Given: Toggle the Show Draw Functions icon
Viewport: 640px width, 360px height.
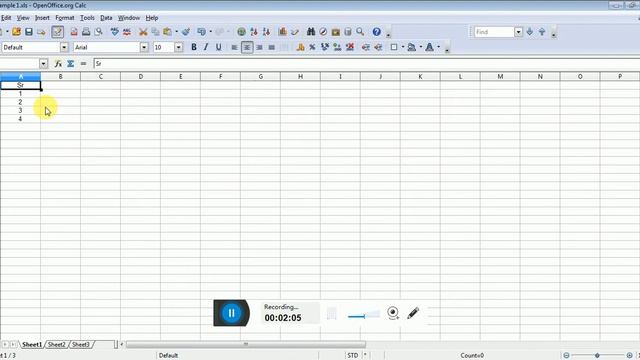Looking at the screenshot, I should 295,32.
